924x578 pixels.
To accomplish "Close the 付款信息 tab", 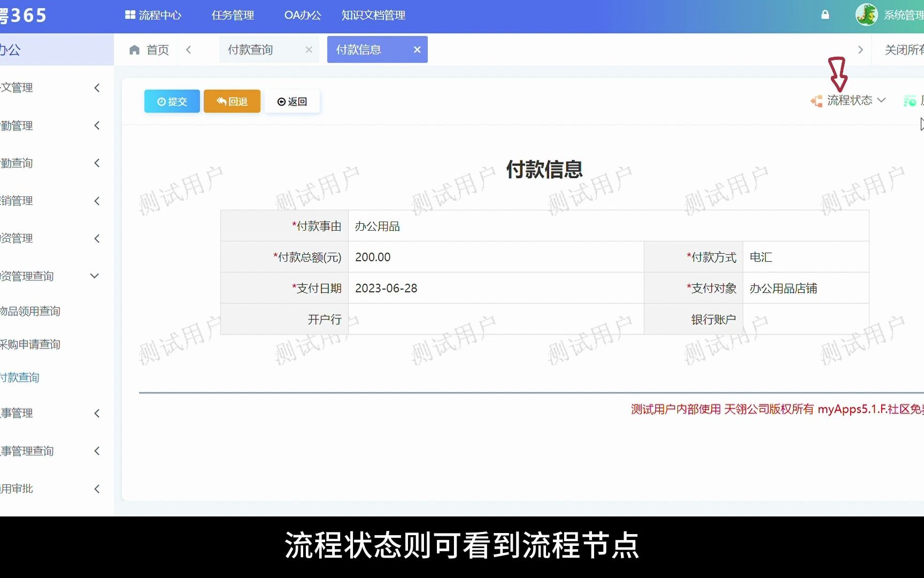I will [x=417, y=49].
